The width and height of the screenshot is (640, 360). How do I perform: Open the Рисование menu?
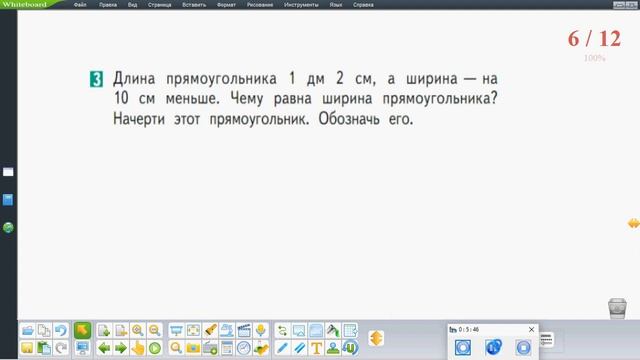pyautogui.click(x=260, y=5)
